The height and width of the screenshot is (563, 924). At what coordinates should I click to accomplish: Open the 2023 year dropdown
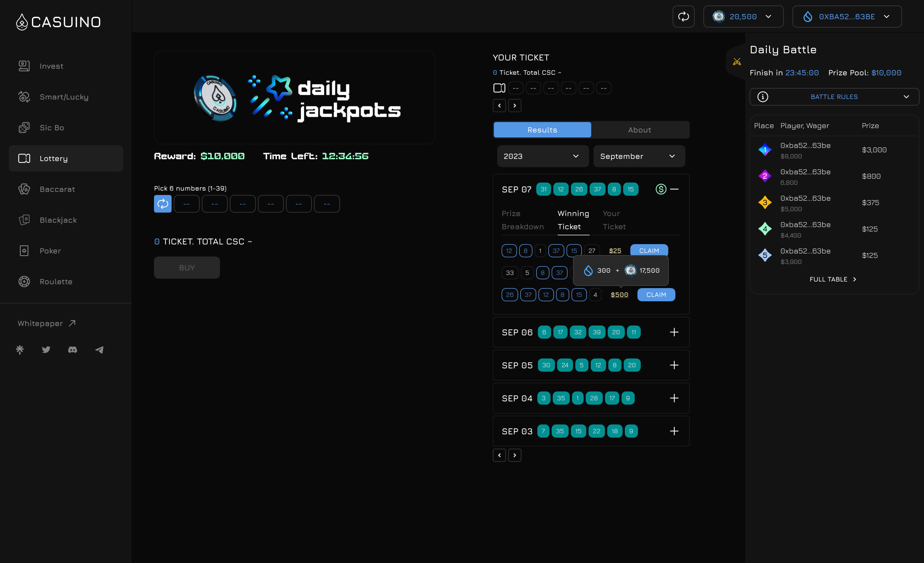tap(542, 156)
